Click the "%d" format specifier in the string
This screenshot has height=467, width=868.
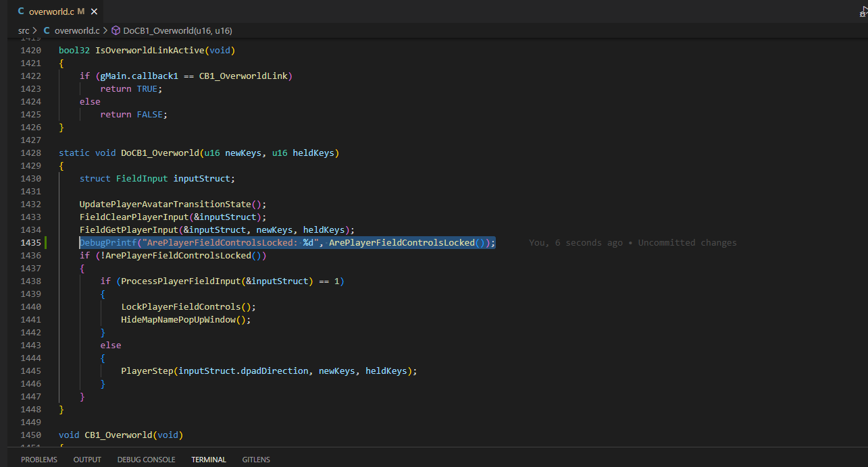(308, 243)
